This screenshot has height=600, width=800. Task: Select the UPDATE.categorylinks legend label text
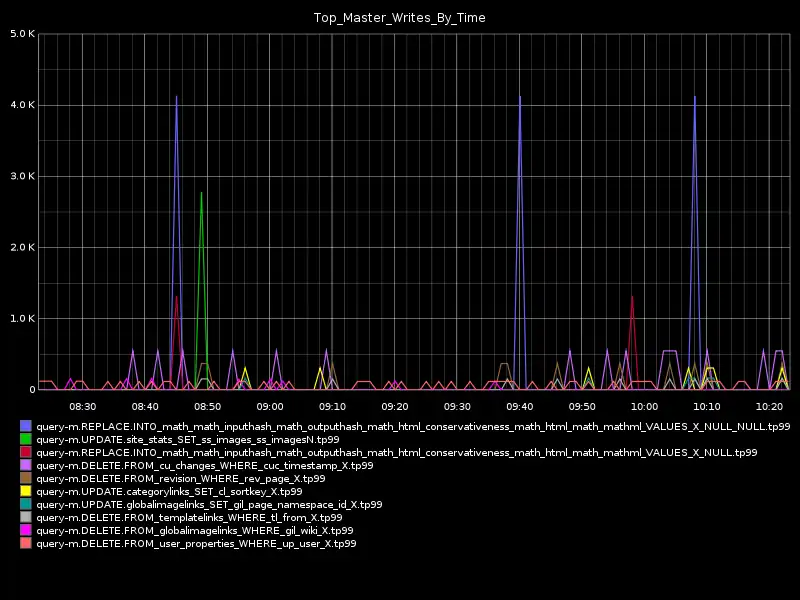tap(168, 491)
